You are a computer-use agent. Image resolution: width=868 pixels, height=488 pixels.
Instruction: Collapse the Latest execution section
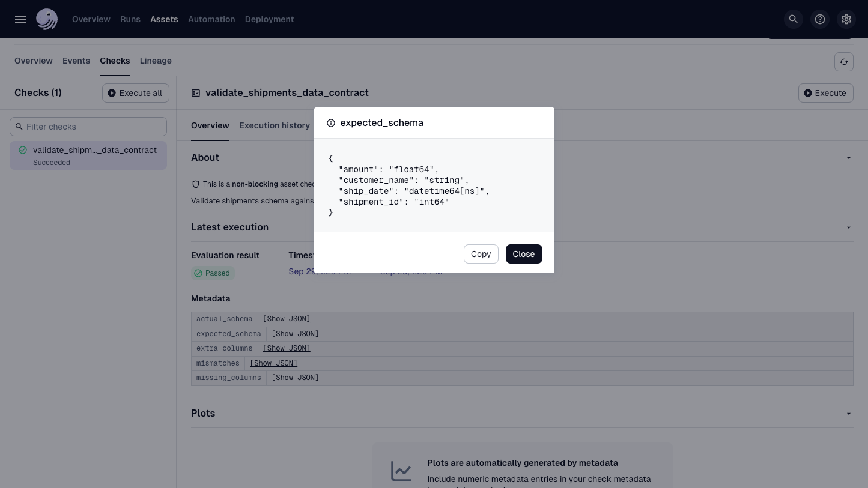(848, 227)
